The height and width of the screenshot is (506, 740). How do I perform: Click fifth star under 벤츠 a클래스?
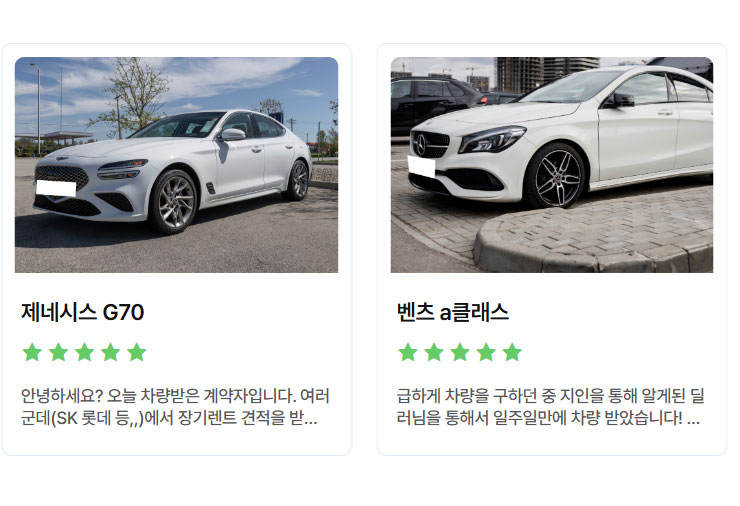(x=513, y=352)
